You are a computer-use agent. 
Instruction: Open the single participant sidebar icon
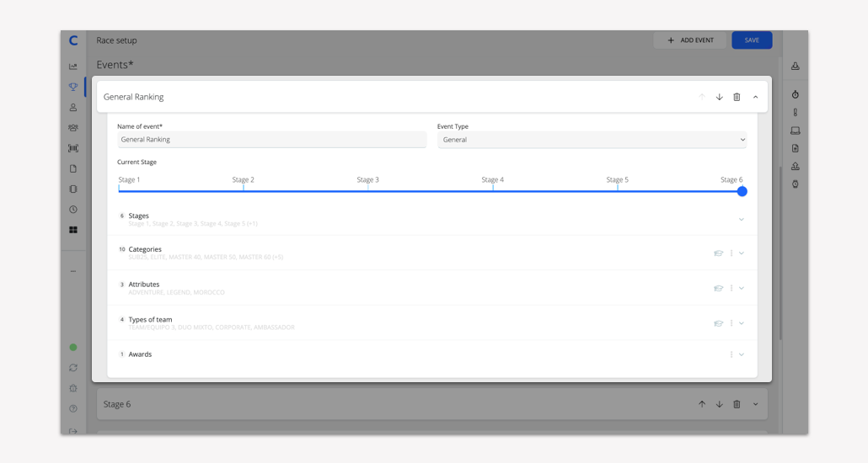click(x=73, y=107)
